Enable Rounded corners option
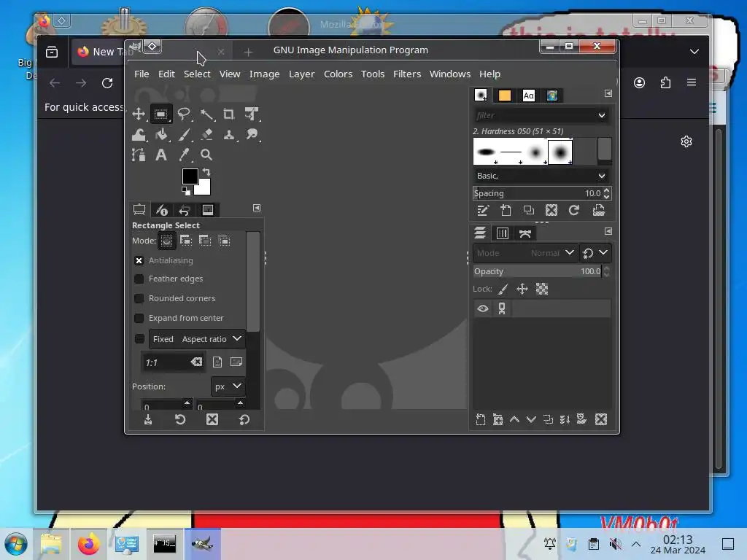This screenshot has width=747, height=560. (139, 298)
